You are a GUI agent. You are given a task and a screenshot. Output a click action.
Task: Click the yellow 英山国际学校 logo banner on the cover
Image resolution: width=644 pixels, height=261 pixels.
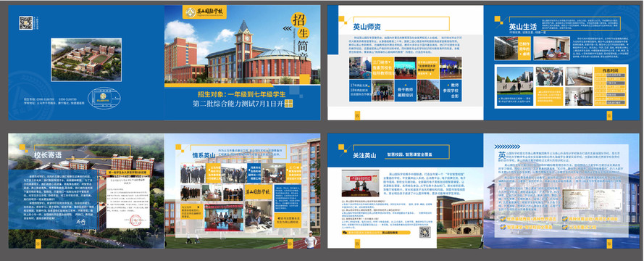204,12
